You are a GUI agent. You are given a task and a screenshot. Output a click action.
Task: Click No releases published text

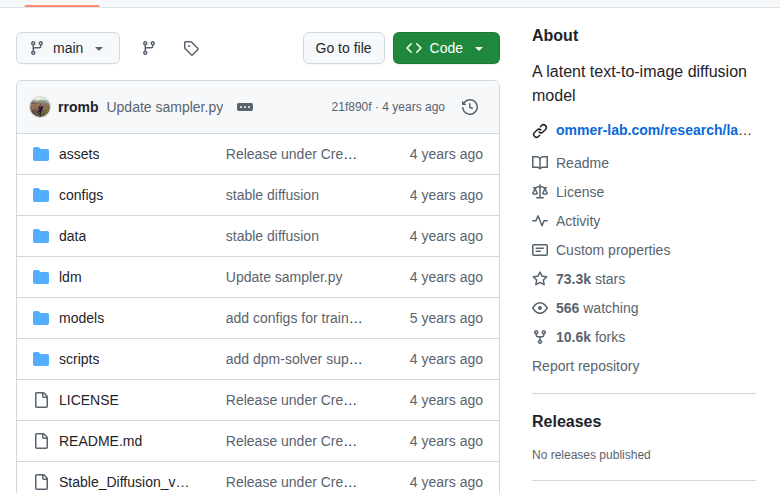(x=591, y=455)
